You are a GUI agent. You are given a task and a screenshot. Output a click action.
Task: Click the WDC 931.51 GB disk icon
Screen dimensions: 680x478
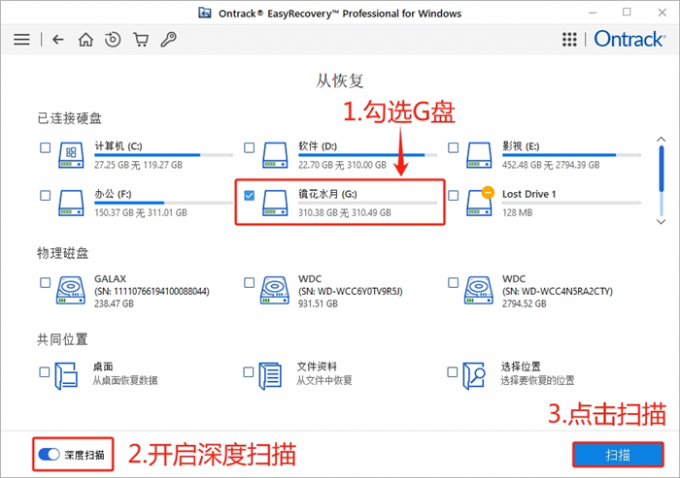tap(275, 290)
